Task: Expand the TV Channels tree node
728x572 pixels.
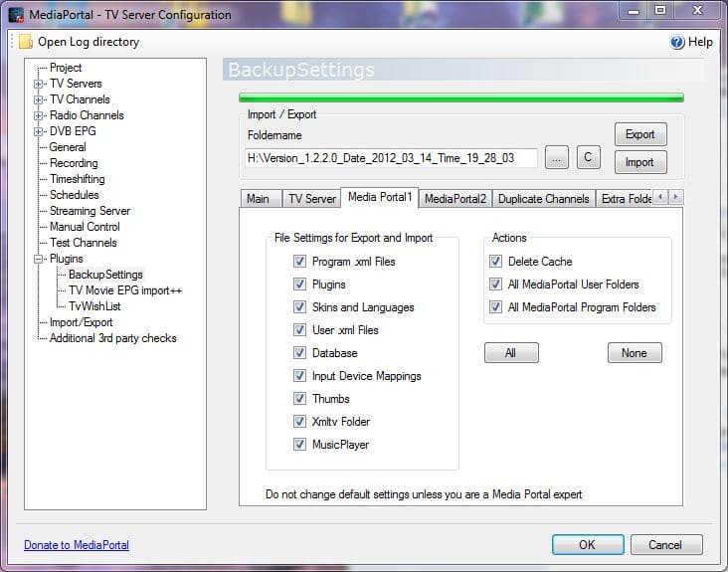Action: point(39,99)
